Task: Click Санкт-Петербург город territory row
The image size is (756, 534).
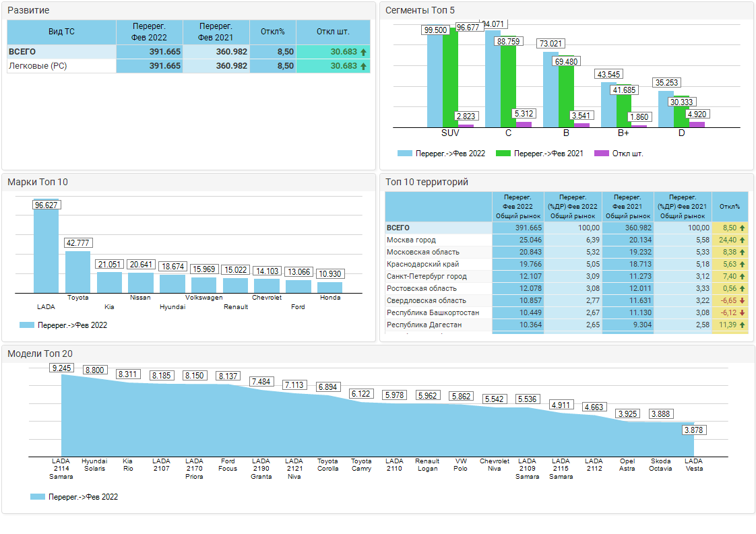Action: click(x=567, y=276)
